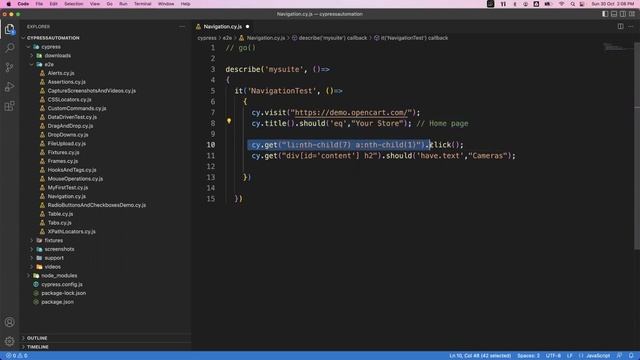Open the Accounts icon in activity bar
This screenshot has width=640, height=360.
[x=9, y=322]
